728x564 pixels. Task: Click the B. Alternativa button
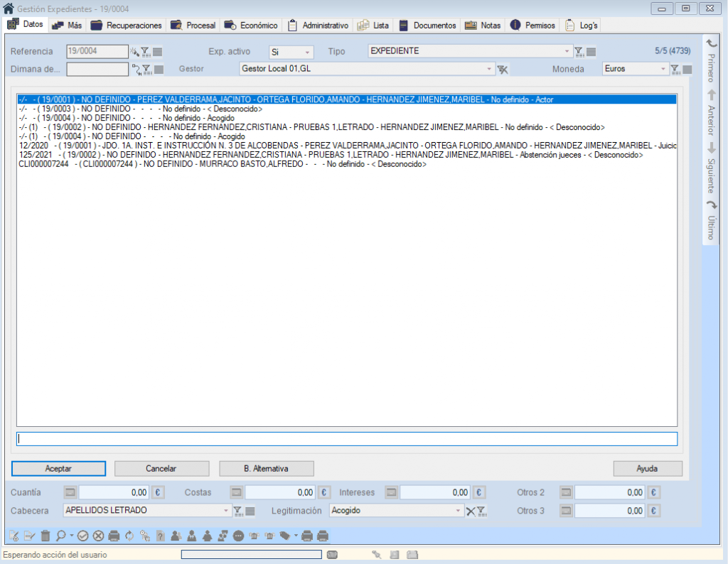(266, 469)
